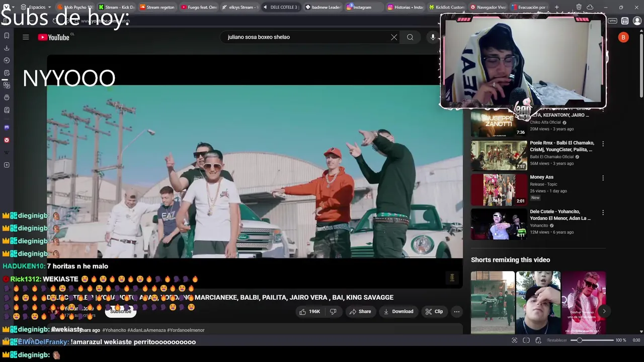The height and width of the screenshot is (362, 644).
Task: Switch to the Stream regeton tab
Action: [157, 7]
